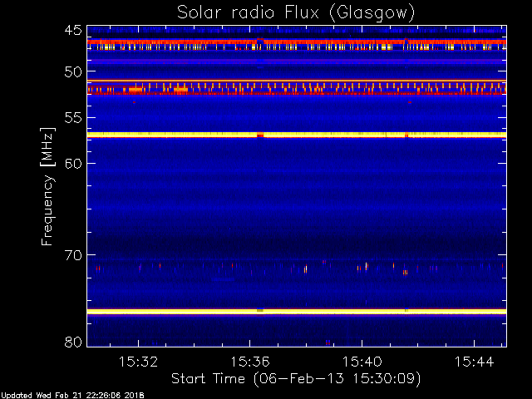
Task: Click the 15:36 time tick label
Action: (250, 362)
